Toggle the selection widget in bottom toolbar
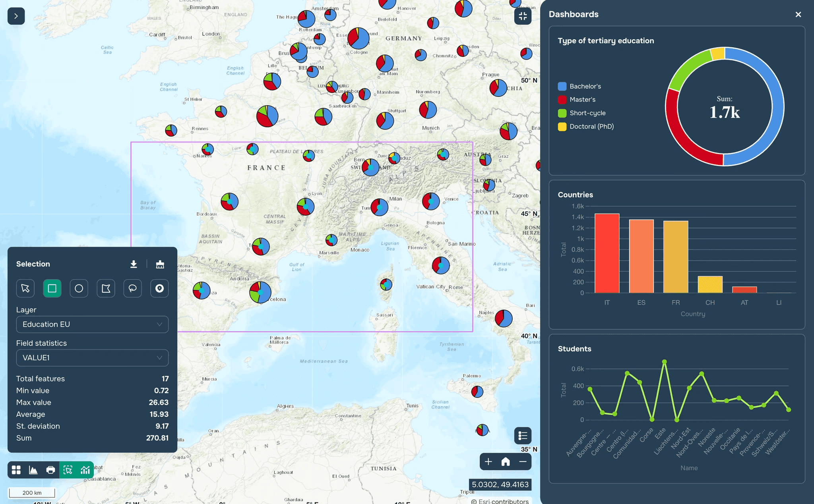This screenshot has height=504, width=814. [x=68, y=470]
